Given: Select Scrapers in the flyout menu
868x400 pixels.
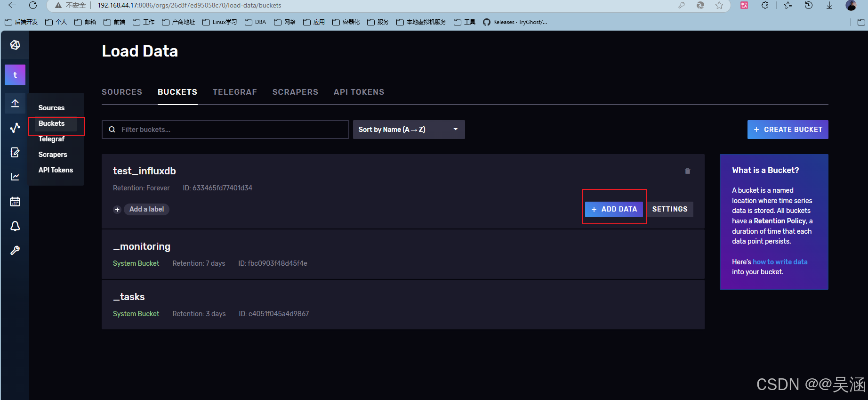Looking at the screenshot, I should point(53,155).
